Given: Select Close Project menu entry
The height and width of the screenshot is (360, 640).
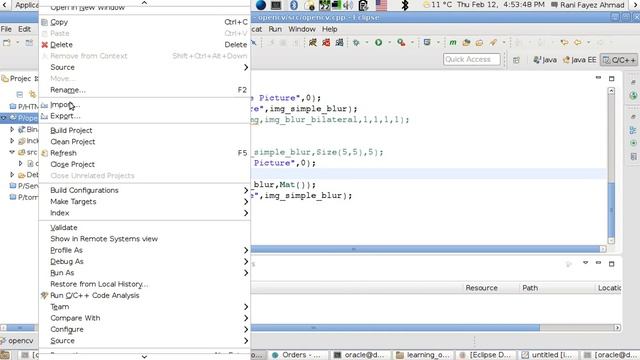Looking at the screenshot, I should click(x=144, y=164).
